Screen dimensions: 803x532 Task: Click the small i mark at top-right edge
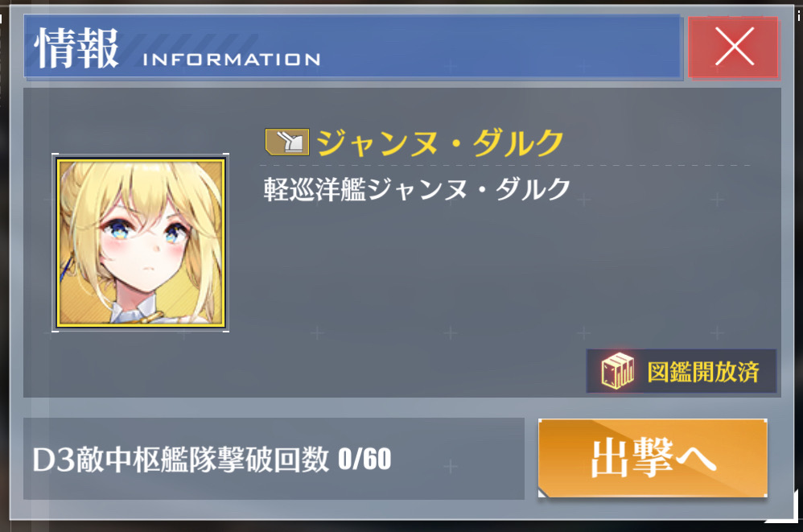coord(799,16)
